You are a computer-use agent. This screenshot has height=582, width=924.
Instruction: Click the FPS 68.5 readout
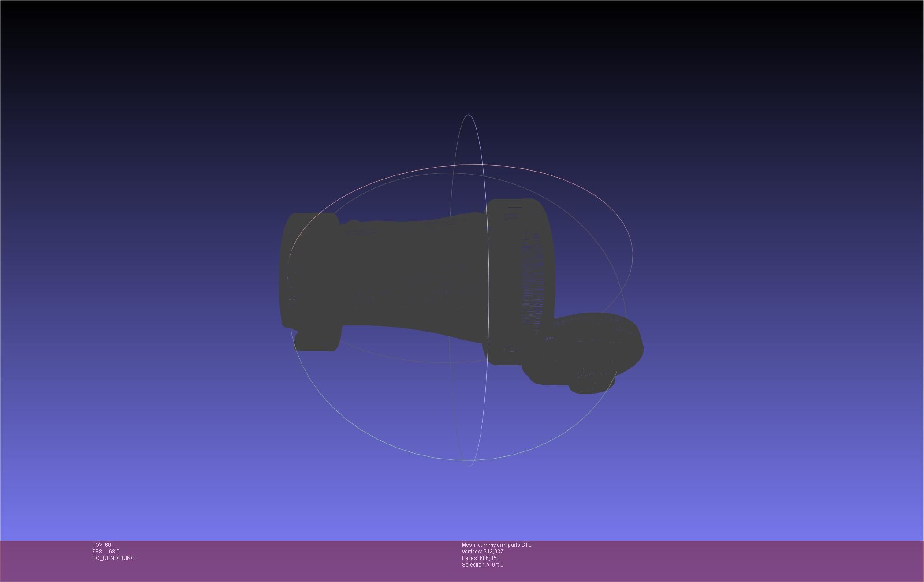tap(106, 552)
